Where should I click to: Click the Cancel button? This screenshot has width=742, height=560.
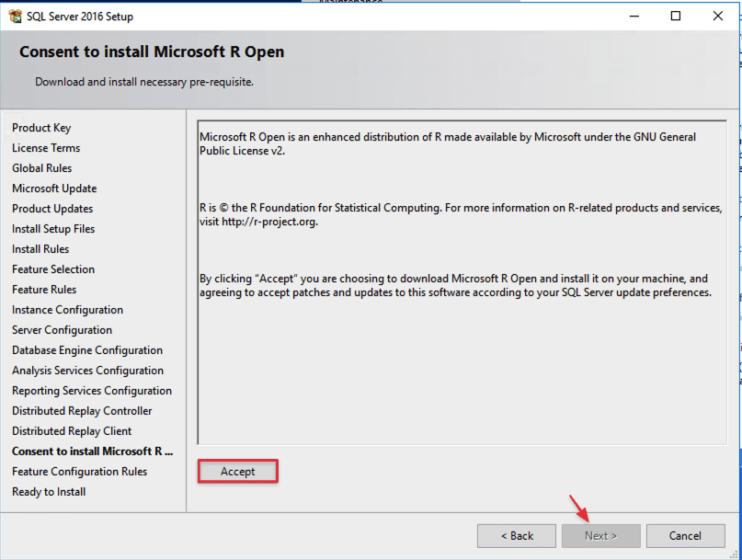click(x=685, y=536)
